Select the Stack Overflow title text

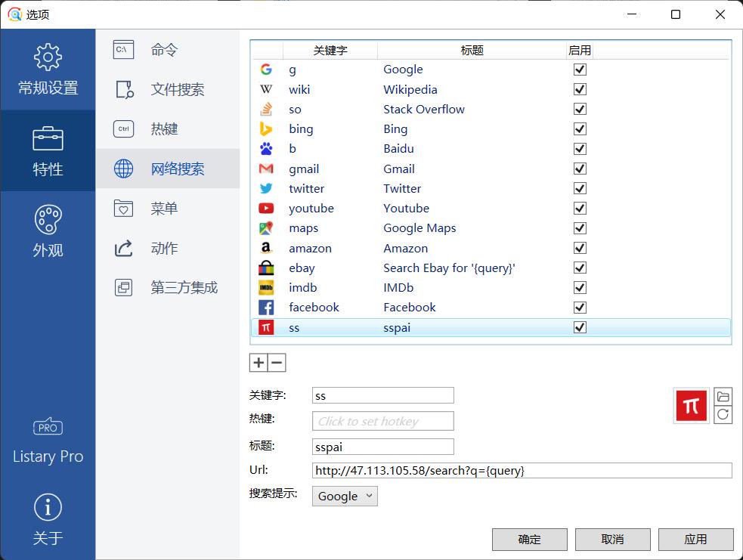coord(424,110)
